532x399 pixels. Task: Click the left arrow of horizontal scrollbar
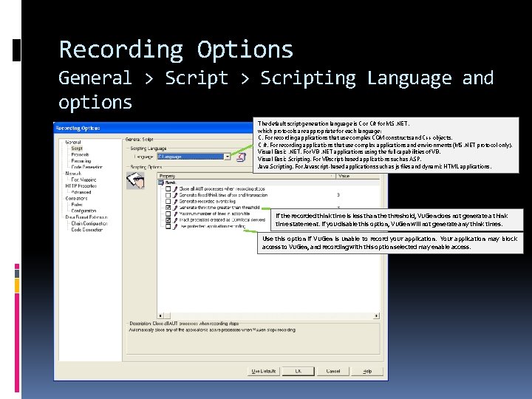160,316
